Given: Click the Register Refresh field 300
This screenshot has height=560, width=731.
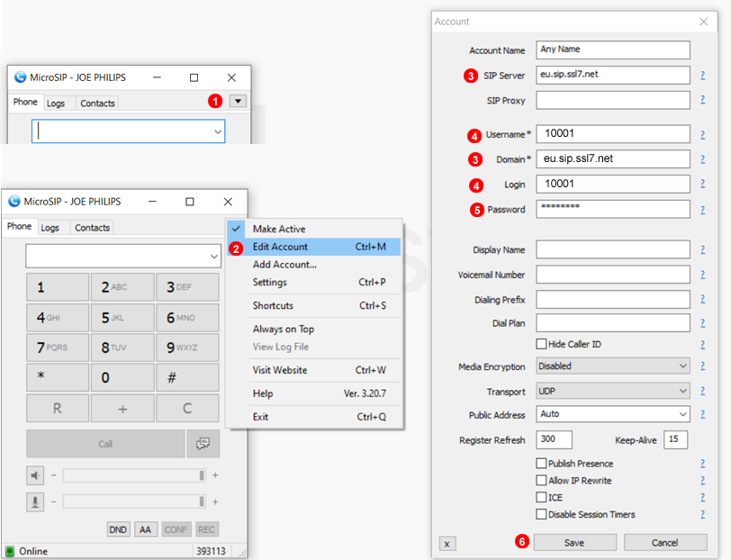Looking at the screenshot, I should point(554,439).
